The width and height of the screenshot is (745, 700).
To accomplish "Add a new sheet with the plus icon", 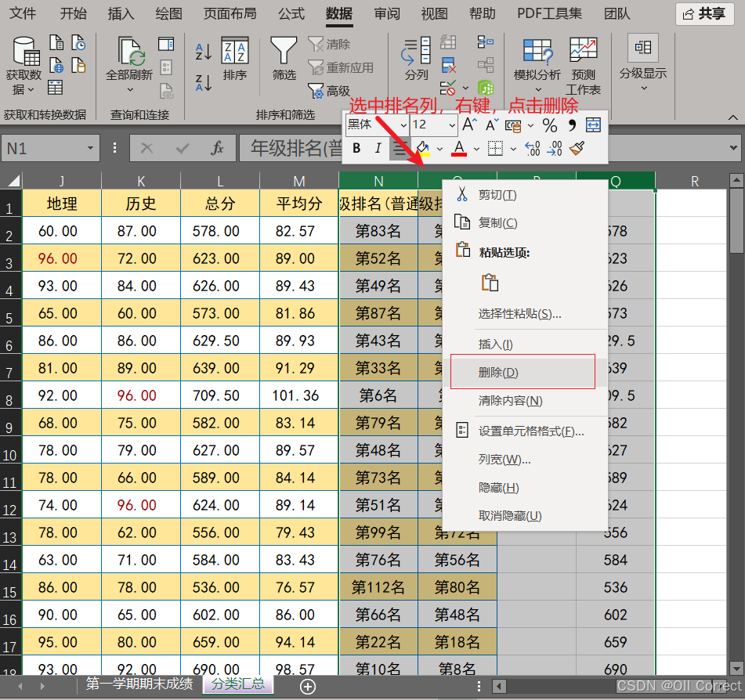I will (x=308, y=687).
